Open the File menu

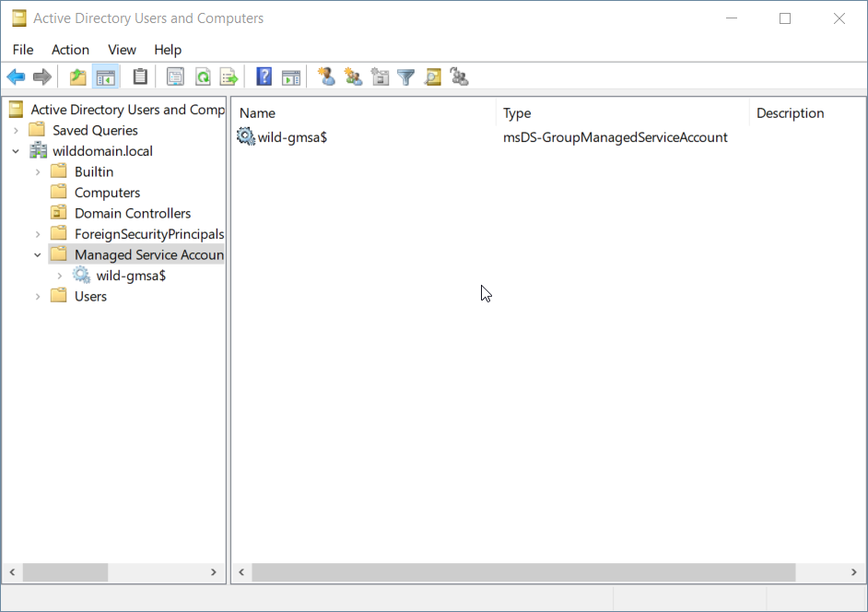click(23, 50)
